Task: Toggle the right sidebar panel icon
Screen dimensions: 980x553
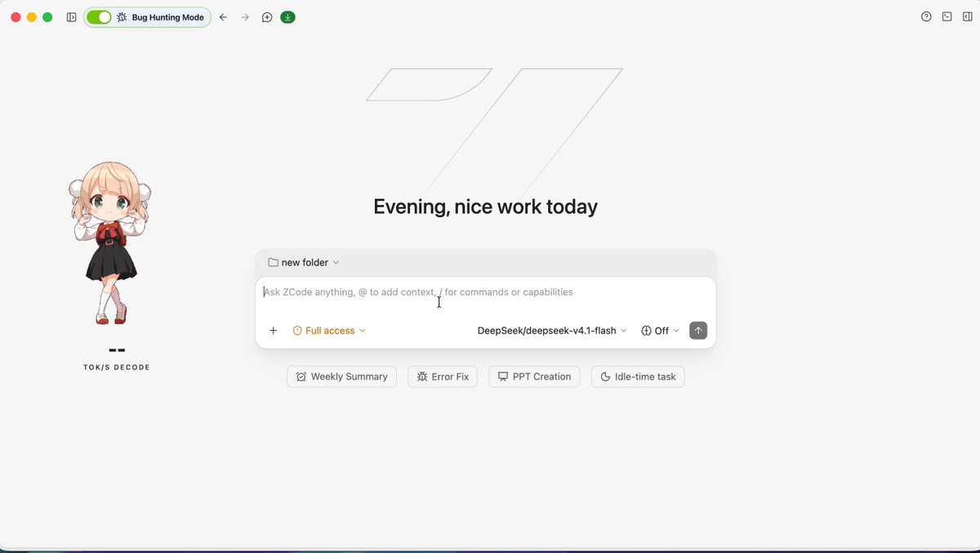Action: (x=968, y=16)
